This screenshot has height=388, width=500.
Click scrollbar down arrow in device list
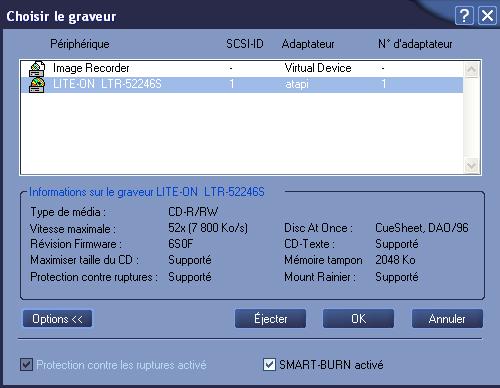pos(472,166)
